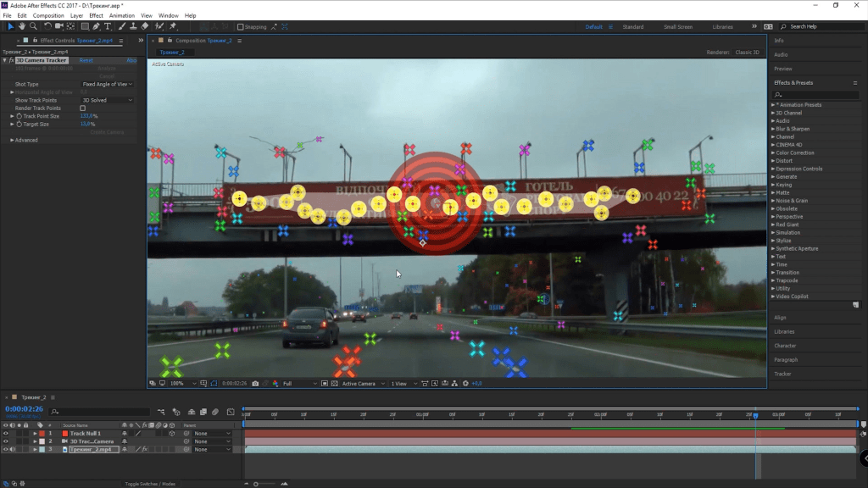Activate the Puppet Pin tool

click(x=173, y=26)
